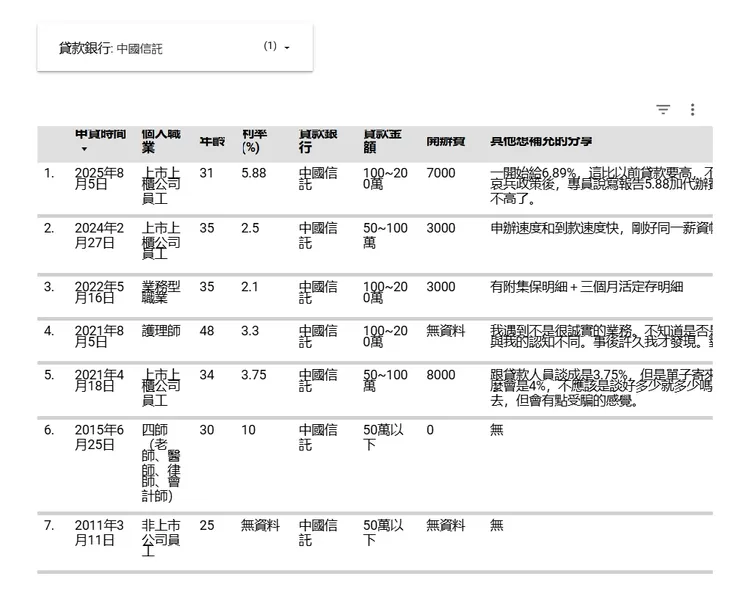Click the interest rate 3.3 cell
Screen dimensions: 740x606
250,330
